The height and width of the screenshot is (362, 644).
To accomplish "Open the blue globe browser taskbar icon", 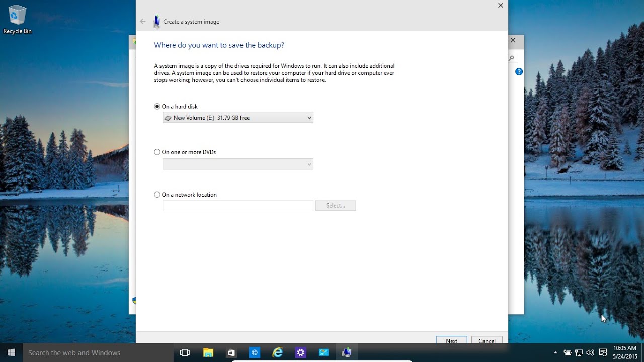I will click(255, 353).
